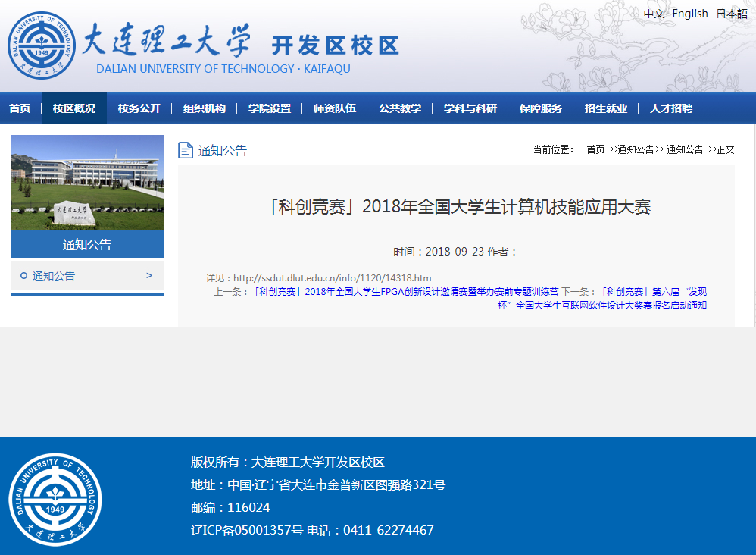The width and height of the screenshot is (756, 555).
Task: Click the 下一条 label
Action: 579,292
